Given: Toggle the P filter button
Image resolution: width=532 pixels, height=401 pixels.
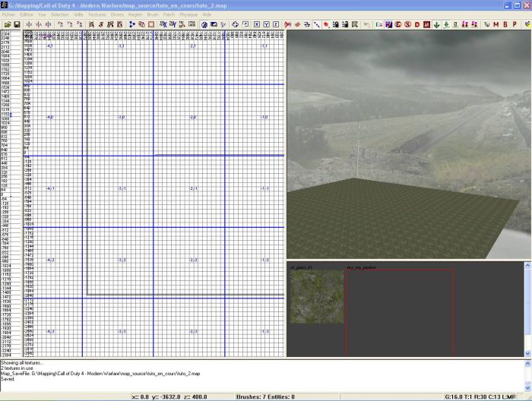Looking at the screenshot, I should [x=515, y=24].
